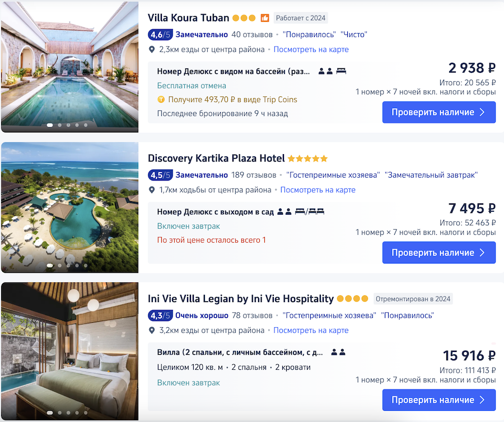Viewport: 504px width, 422px height.
Task: Click the Trip Coins icon in the Villa Koura offer
Action: [161, 100]
